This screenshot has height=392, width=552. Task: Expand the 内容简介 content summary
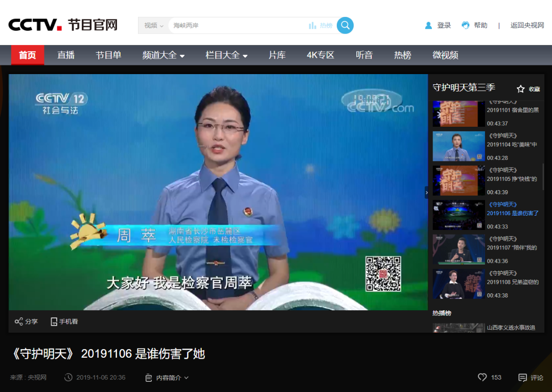172,378
